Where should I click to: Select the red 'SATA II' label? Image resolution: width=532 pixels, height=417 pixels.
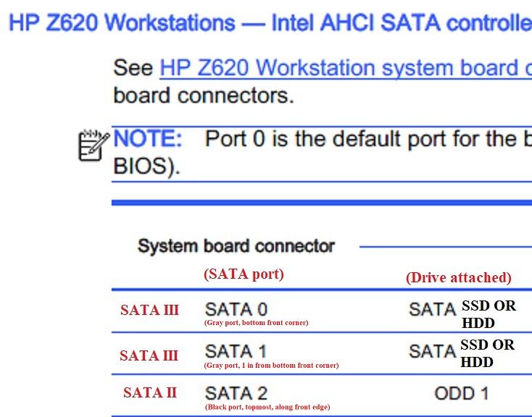point(150,392)
